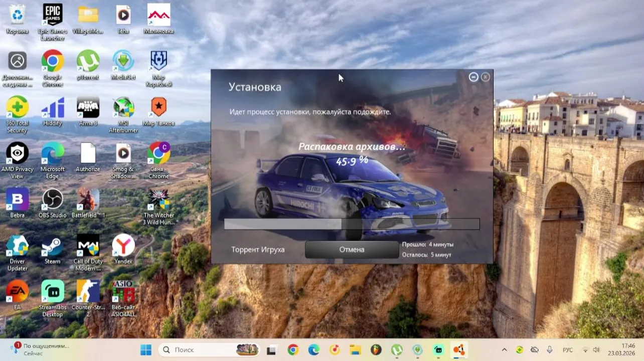Open Google Chrome from the taskbar

pos(293,349)
